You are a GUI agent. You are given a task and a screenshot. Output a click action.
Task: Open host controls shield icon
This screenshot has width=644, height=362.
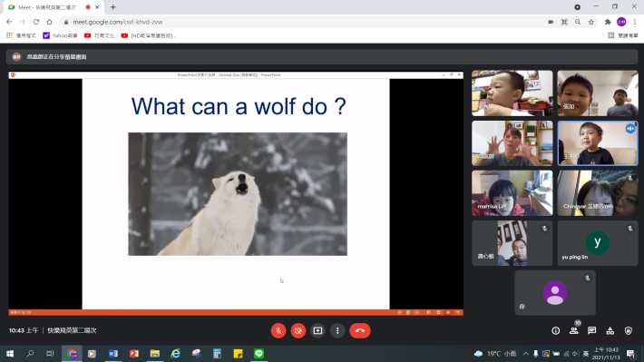coord(629,331)
